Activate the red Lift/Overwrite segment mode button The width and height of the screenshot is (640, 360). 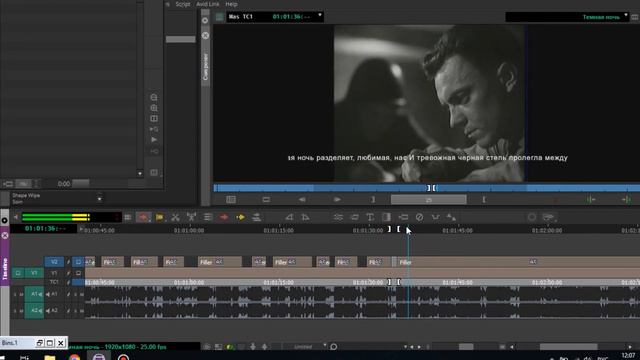pos(143,217)
